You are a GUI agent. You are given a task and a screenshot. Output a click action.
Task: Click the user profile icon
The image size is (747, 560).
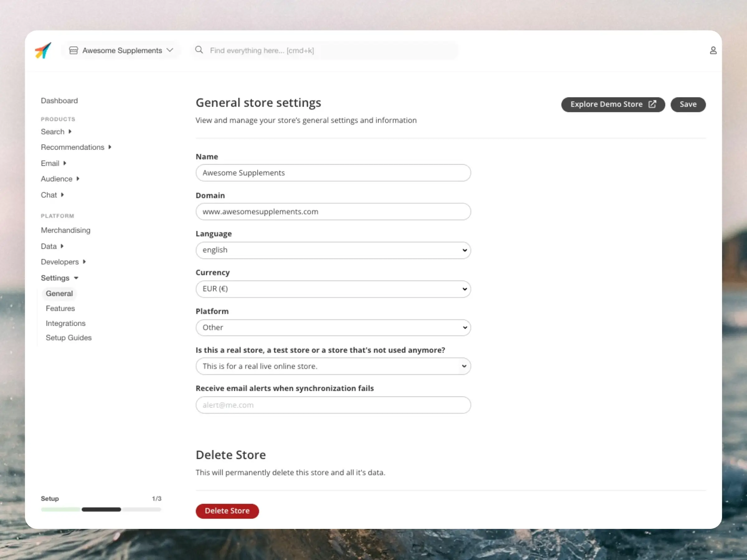click(713, 51)
